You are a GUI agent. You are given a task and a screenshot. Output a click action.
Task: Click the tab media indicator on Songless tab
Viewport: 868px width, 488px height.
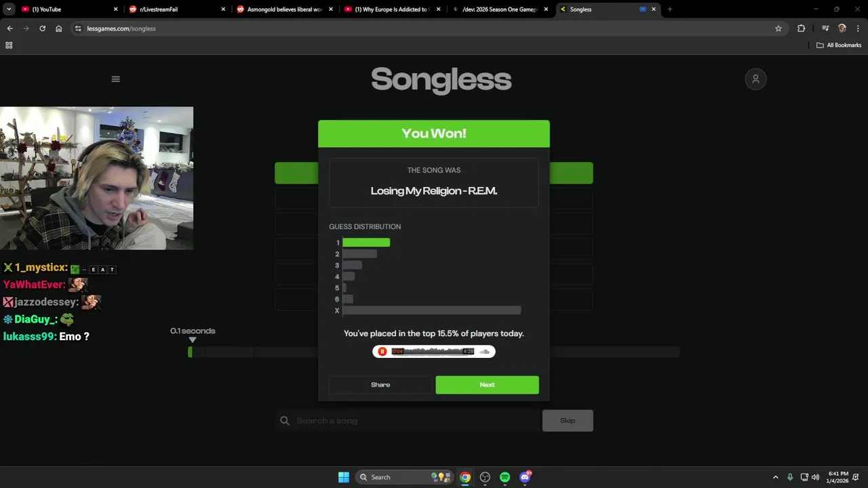642,9
